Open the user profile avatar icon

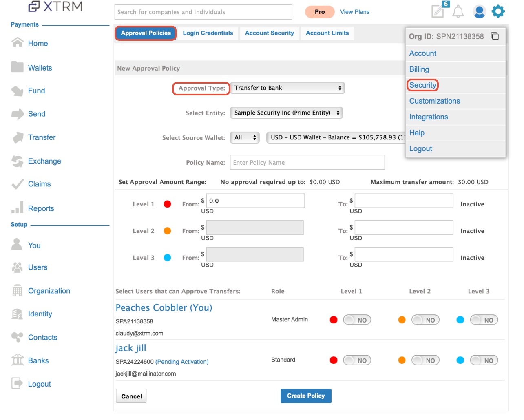[x=479, y=11]
